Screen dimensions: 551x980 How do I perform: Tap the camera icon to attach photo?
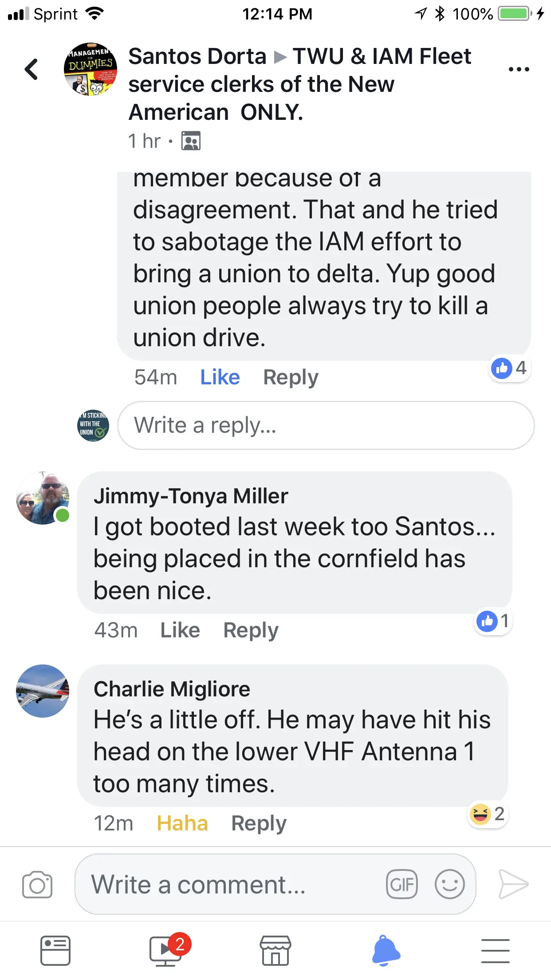click(37, 885)
